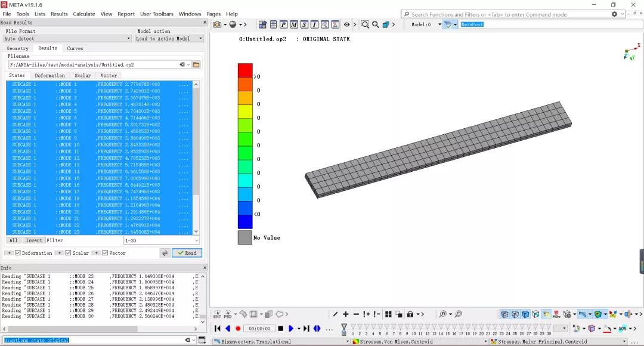Click the play both directions icon

pos(317,328)
